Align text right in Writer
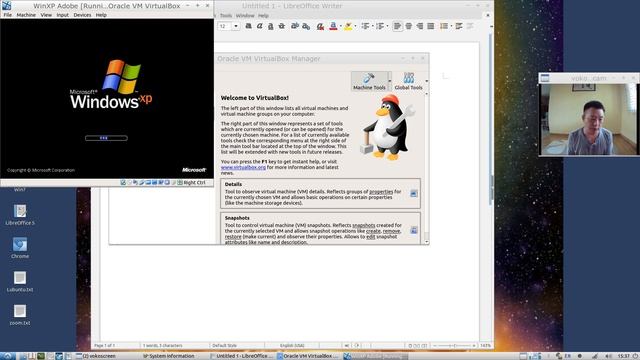The width and height of the screenshot is (640, 360). 420,26
